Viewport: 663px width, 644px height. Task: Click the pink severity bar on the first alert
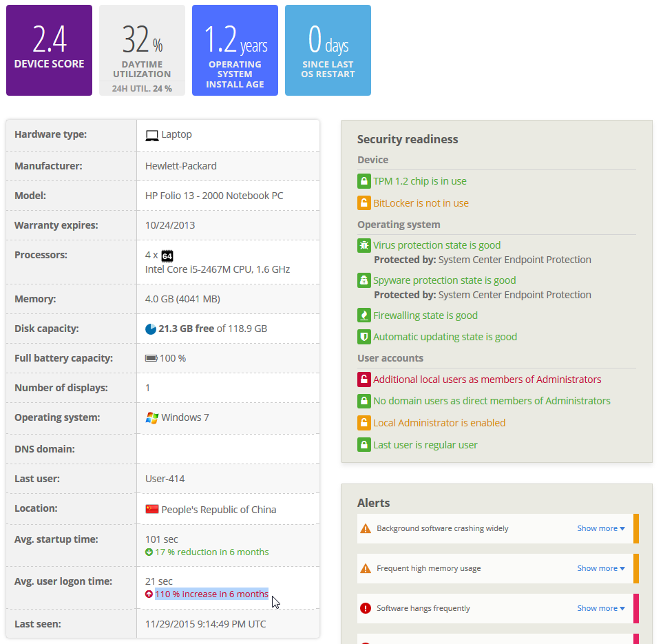[637, 528]
